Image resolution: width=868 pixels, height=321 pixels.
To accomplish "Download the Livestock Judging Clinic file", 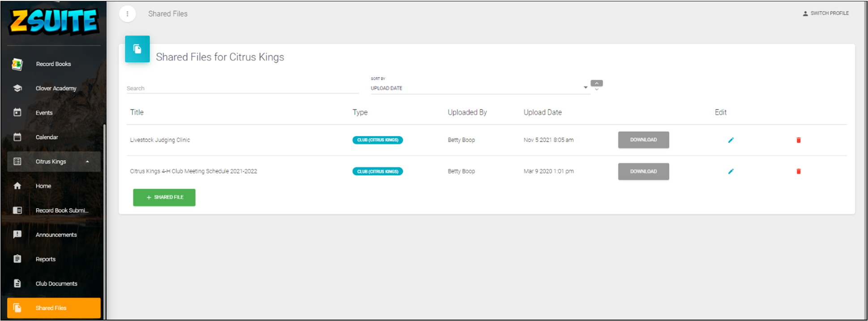I will coord(643,140).
